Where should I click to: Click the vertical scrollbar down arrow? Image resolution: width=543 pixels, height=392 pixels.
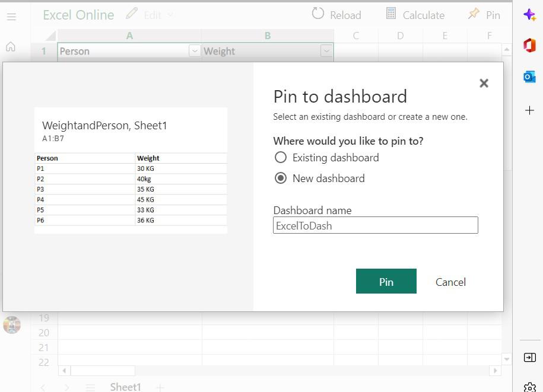pyautogui.click(x=507, y=359)
